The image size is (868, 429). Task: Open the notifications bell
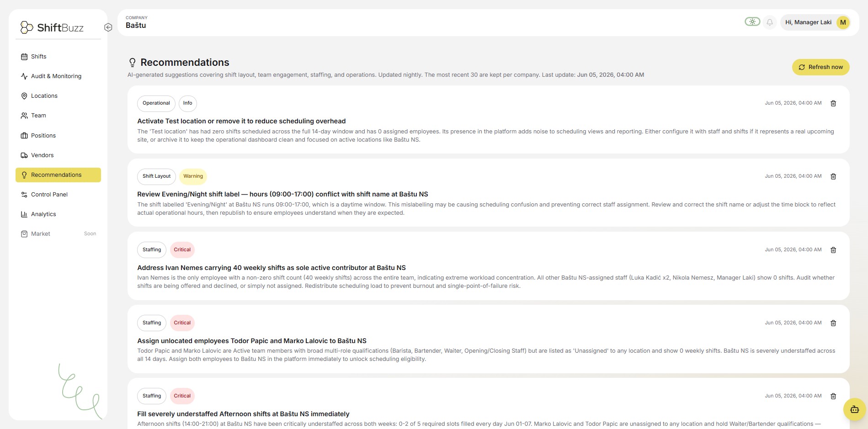770,22
